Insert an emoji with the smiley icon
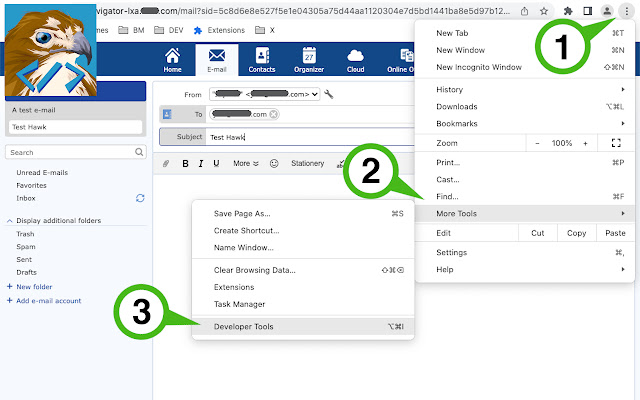The width and height of the screenshot is (640, 400). pos(274,163)
